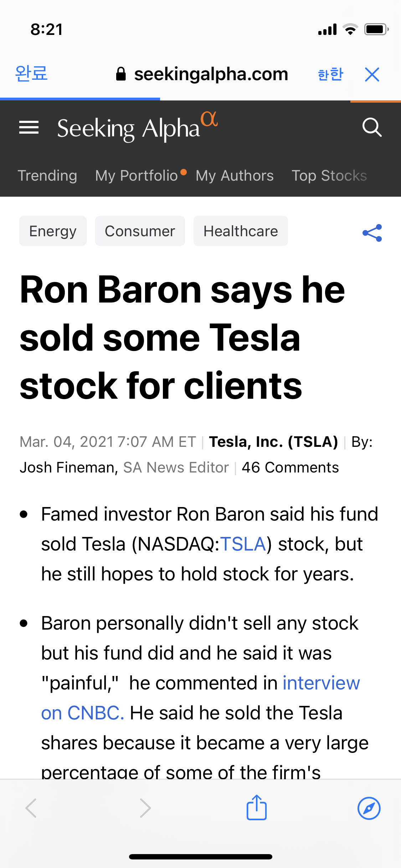The width and height of the screenshot is (401, 868).
Task: Go forward with browser forward arrow
Action: (x=145, y=808)
